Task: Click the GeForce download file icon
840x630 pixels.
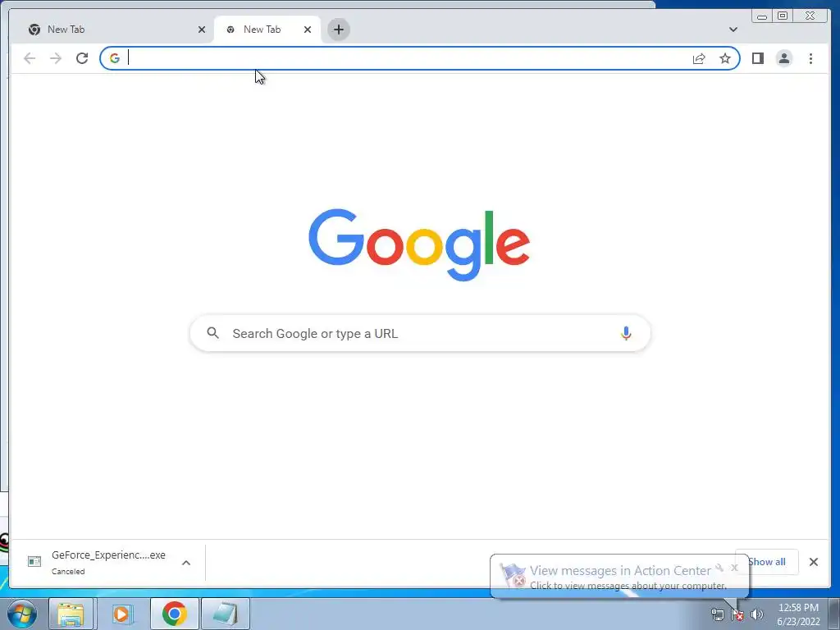Action: click(34, 561)
